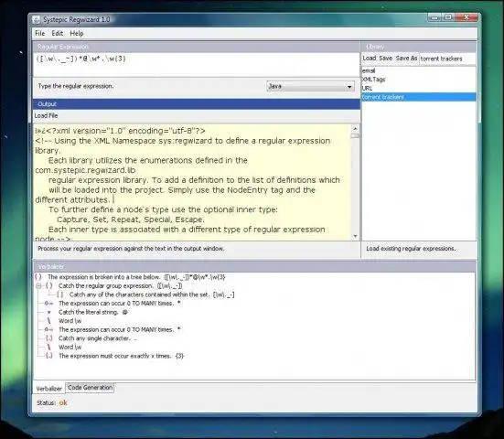The image size is (504, 439).
Task: Click the icon beside 'Catch any single character'
Action: (48, 338)
